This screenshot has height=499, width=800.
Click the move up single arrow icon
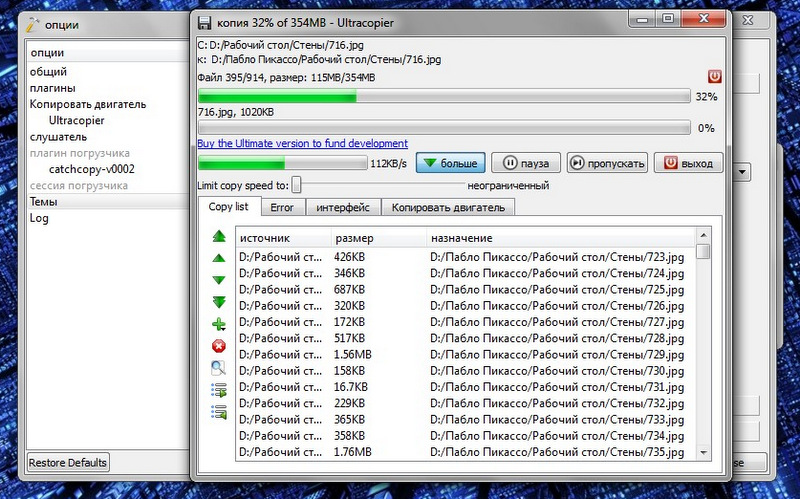tap(219, 258)
